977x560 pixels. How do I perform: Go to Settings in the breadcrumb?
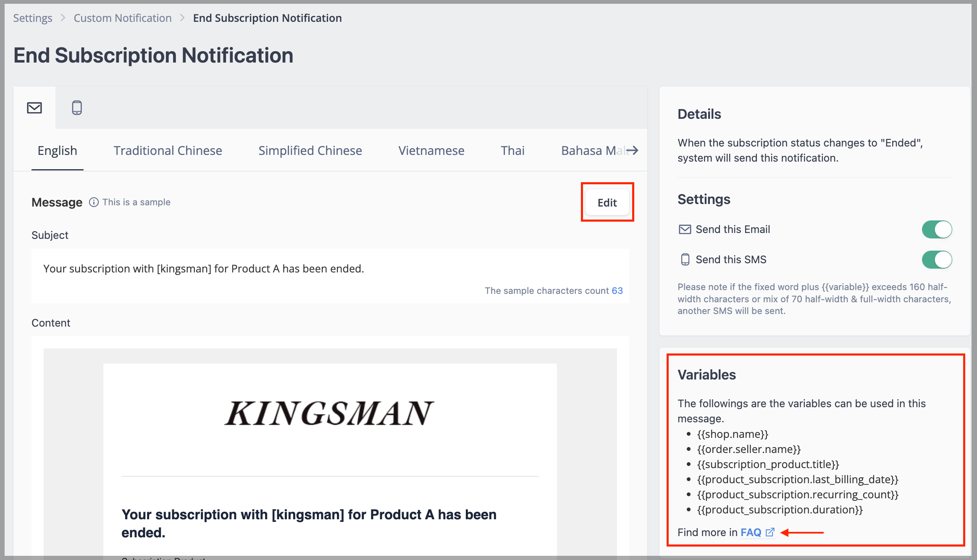pyautogui.click(x=33, y=18)
